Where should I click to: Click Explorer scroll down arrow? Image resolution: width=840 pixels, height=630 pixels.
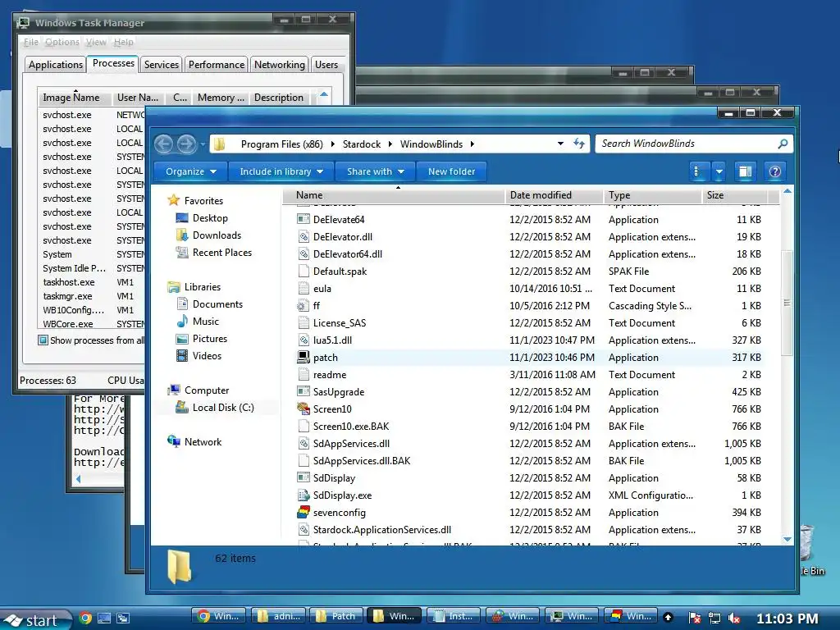787,539
